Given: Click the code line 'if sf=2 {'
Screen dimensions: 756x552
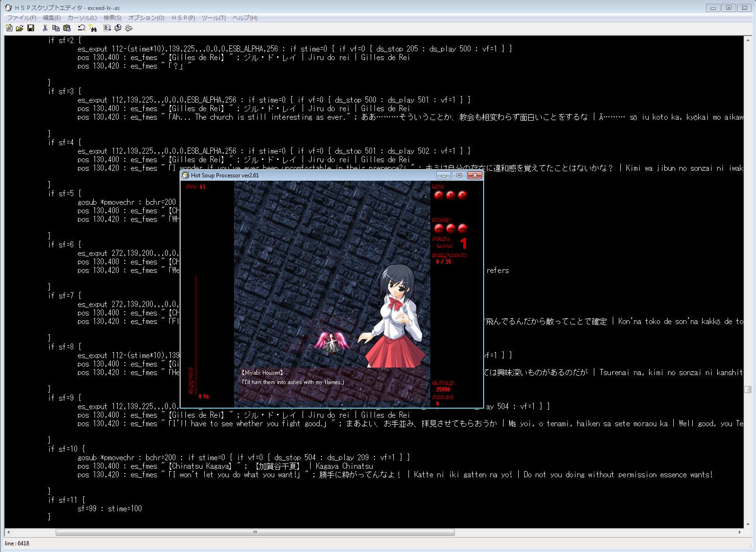Looking at the screenshot, I should click(x=65, y=41).
